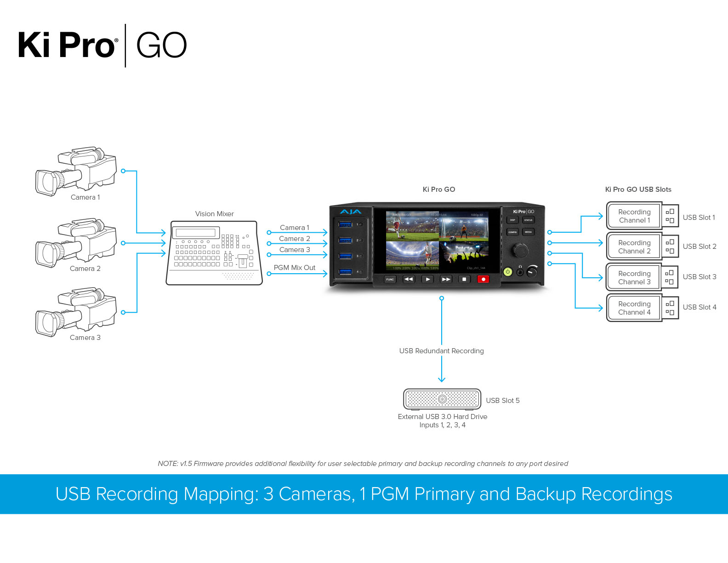Click the v1.5 Firmware note text
This screenshot has width=728, height=563.
coord(363,464)
